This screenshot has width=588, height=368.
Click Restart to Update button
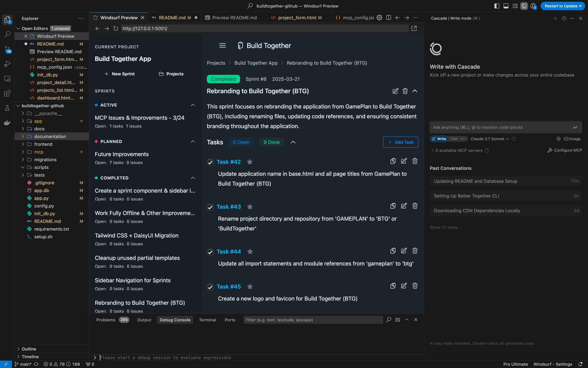563,6
